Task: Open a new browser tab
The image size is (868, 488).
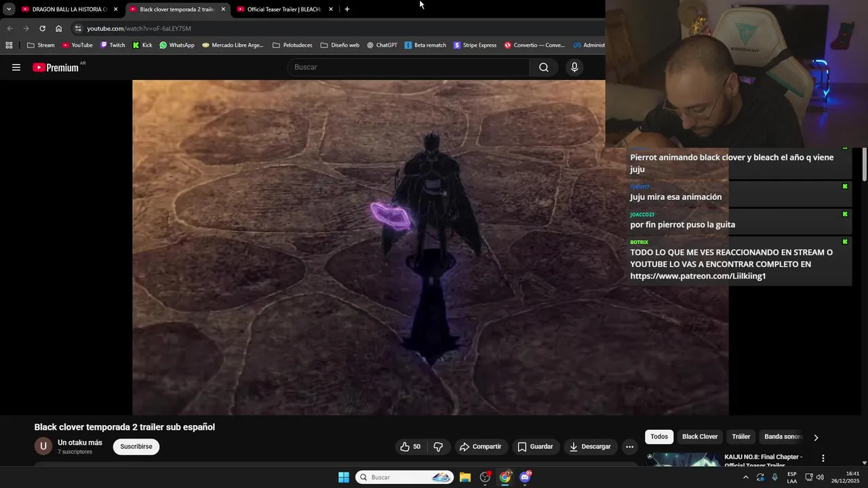Action: (347, 9)
